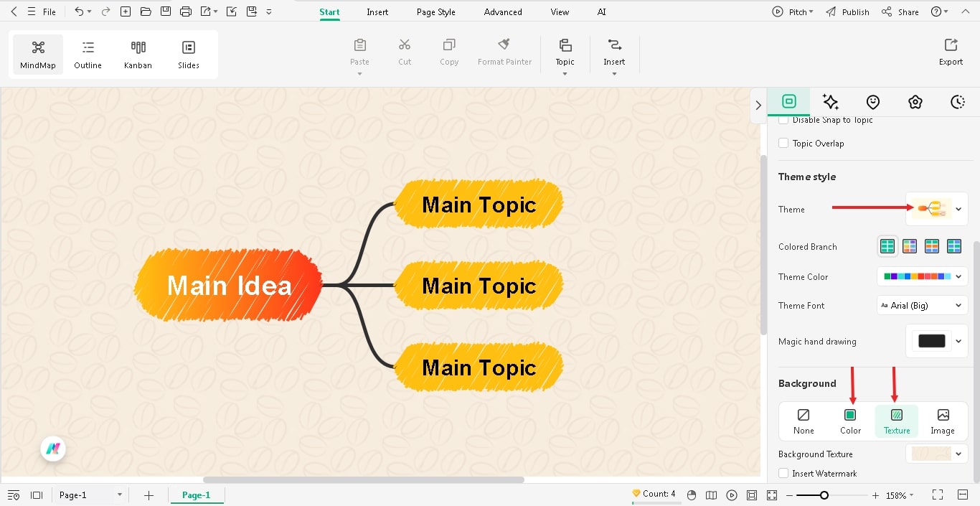
Task: Click the Publish button
Action: (x=847, y=11)
